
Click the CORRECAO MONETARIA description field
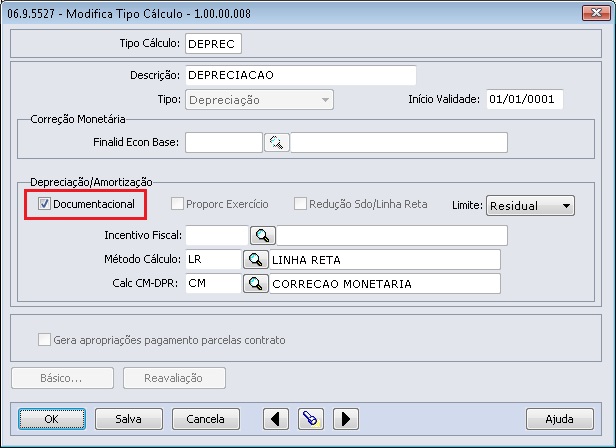click(385, 284)
